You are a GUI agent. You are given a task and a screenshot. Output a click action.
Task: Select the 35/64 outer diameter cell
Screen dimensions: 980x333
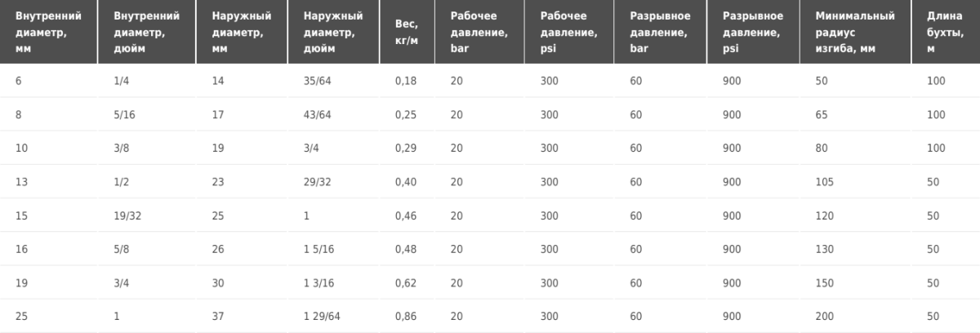click(318, 81)
